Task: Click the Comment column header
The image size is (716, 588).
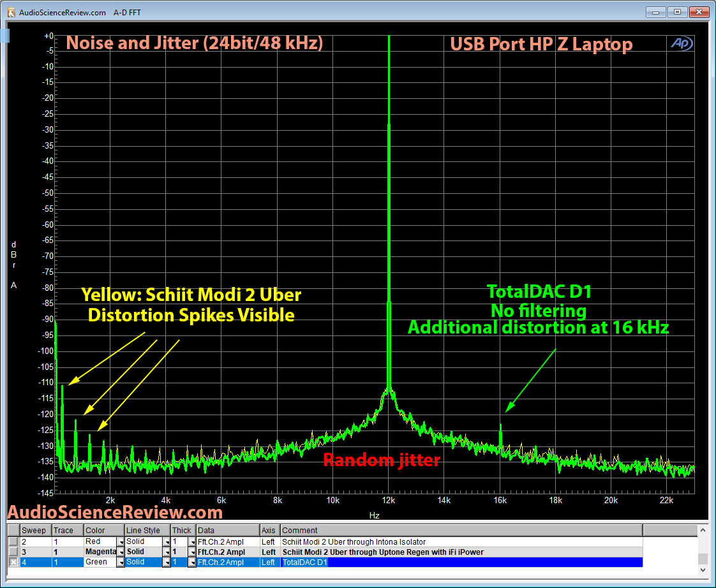Action: pos(461,530)
